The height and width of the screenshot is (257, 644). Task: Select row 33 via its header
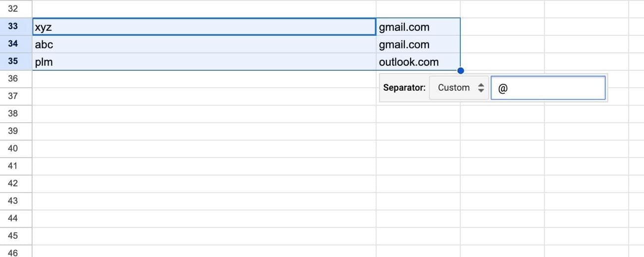13,27
